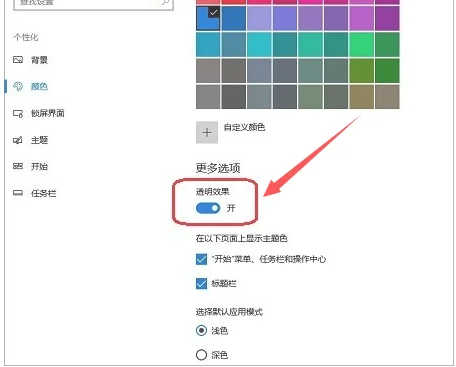Image resolution: width=456 pixels, height=367 pixels.
Task: Uncheck the 标题栏 (title bar) checkbox
Action: coord(201,284)
